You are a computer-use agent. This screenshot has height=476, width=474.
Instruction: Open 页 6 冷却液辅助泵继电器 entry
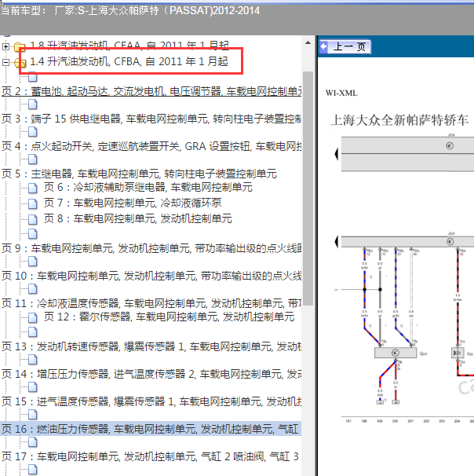148,187
